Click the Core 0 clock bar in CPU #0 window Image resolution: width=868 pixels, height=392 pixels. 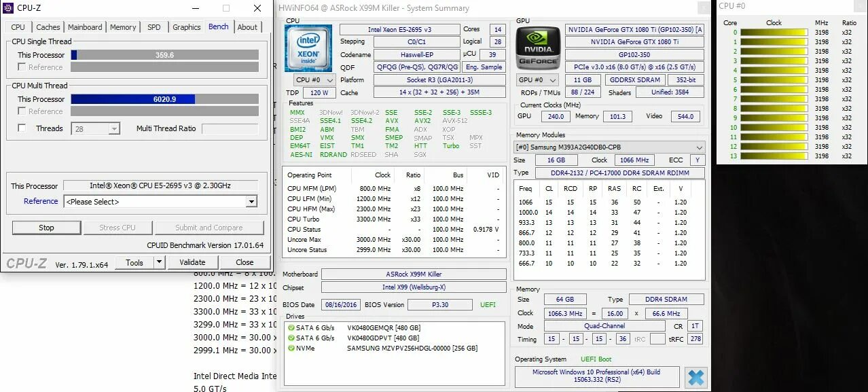774,33
